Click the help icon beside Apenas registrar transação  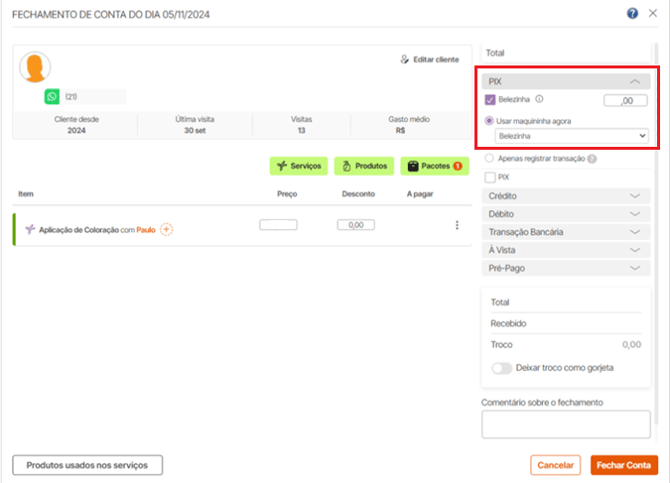point(592,159)
